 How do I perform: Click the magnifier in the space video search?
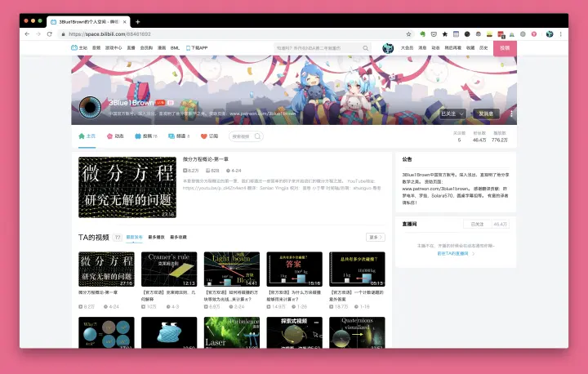[257, 136]
